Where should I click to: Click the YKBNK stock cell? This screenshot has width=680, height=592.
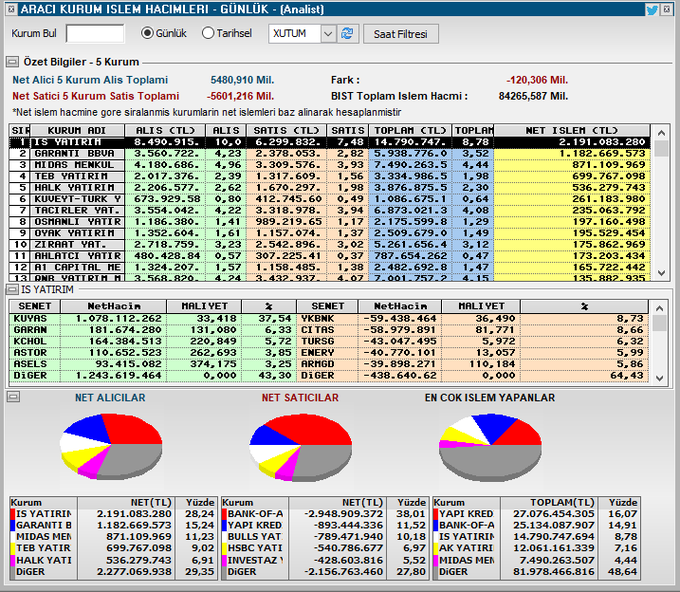coord(327,319)
